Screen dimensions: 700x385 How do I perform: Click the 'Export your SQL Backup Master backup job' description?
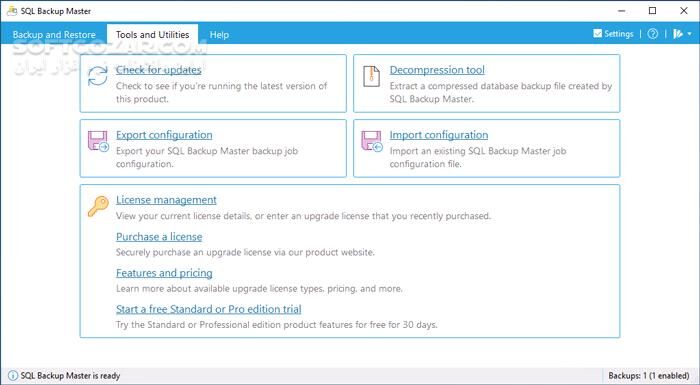[207, 157]
